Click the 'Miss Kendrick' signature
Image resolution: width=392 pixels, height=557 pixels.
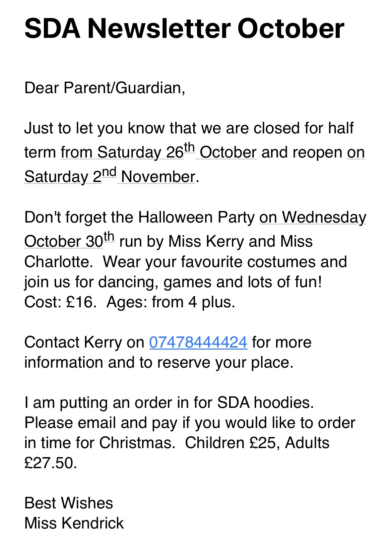[x=74, y=523]
